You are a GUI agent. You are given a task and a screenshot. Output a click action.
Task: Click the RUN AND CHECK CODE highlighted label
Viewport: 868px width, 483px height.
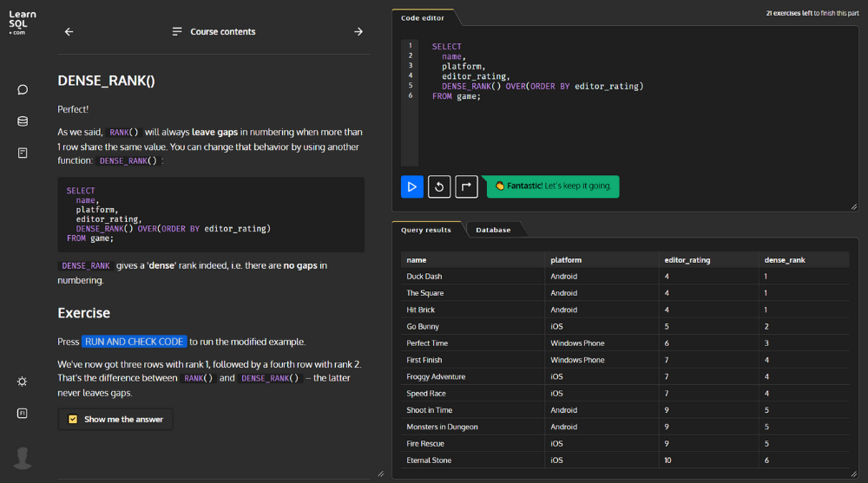134,342
